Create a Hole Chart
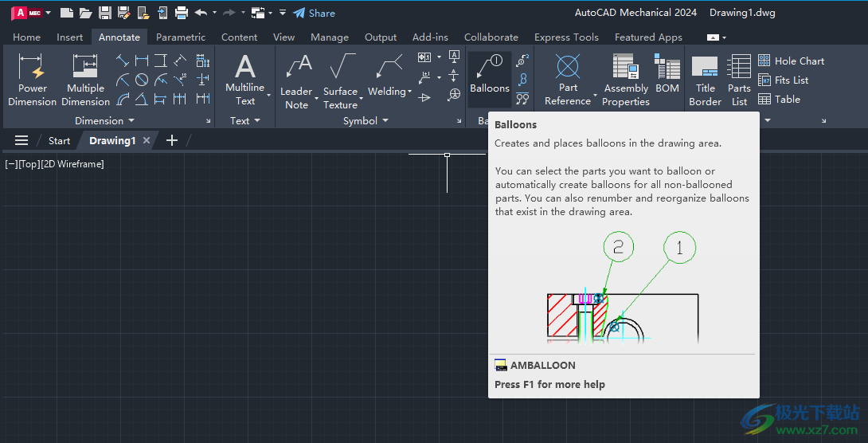 (791, 61)
